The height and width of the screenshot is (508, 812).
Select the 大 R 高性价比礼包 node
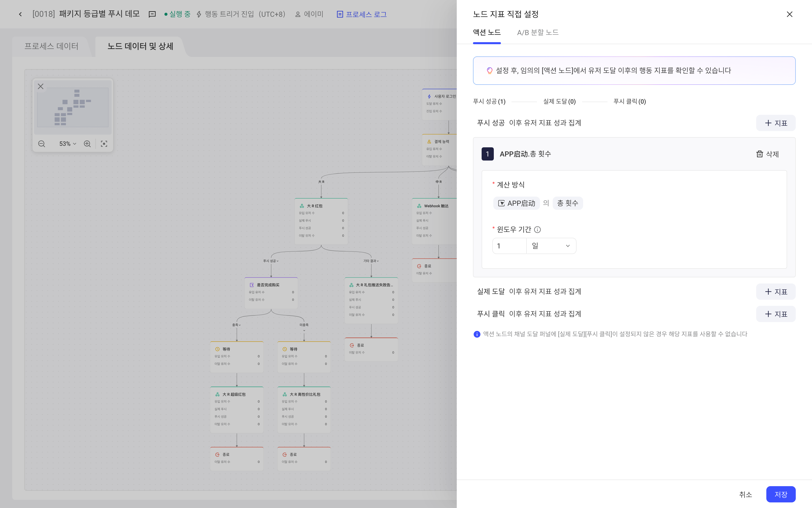(x=304, y=409)
